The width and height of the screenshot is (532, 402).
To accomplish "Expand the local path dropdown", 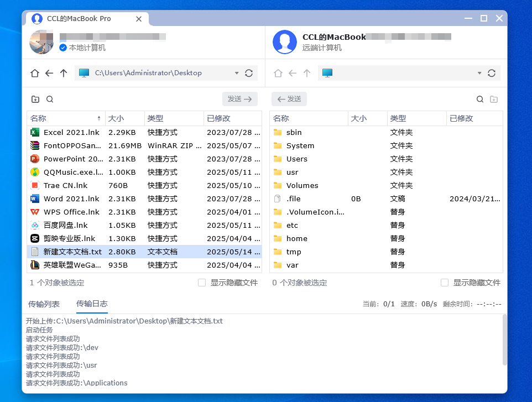I will tap(237, 73).
